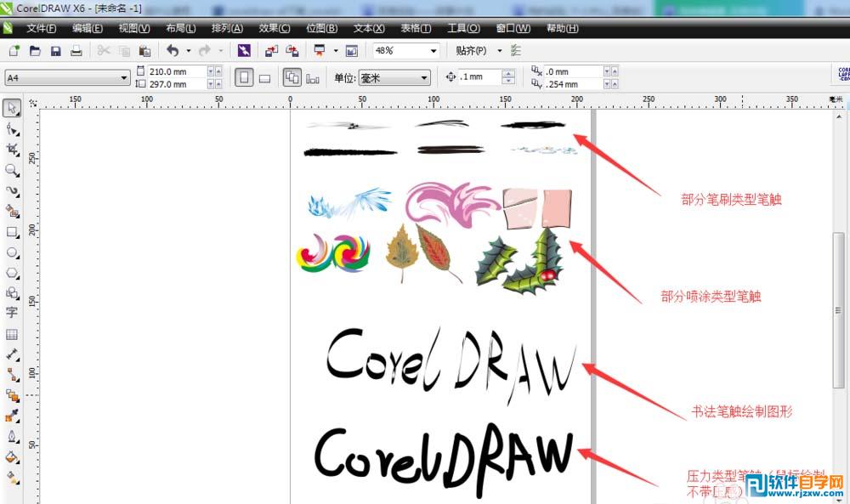Open the 工具(O) menu
850x504 pixels.
463,28
